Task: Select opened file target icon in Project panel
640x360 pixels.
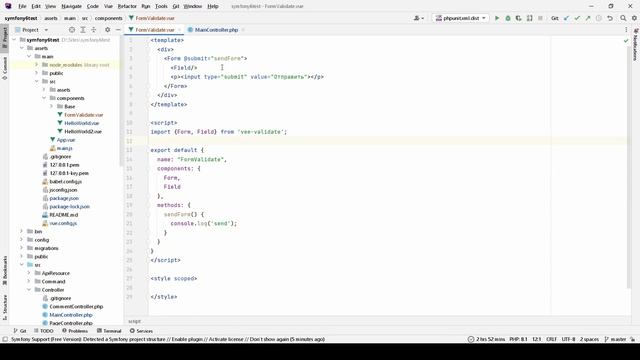Action: pyautogui.click(x=72, y=30)
